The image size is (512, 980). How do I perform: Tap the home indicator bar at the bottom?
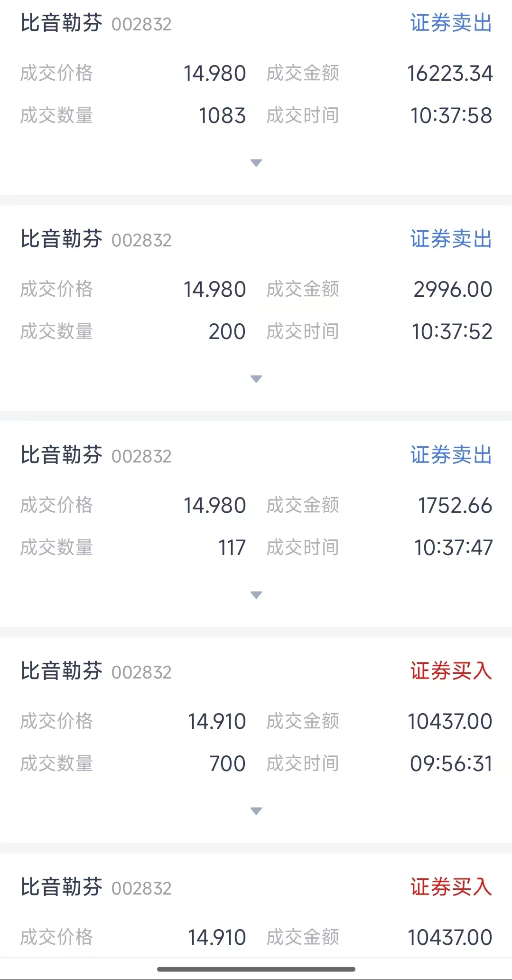(x=256, y=969)
